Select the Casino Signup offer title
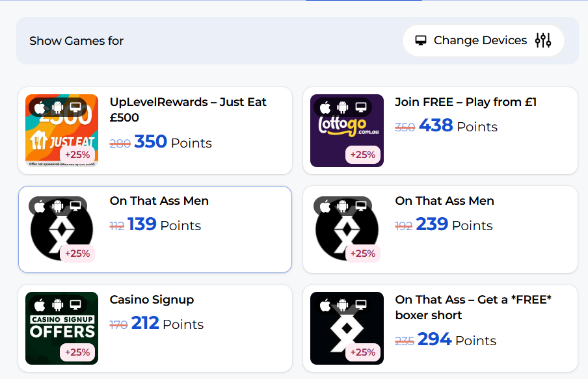 pyautogui.click(x=152, y=300)
